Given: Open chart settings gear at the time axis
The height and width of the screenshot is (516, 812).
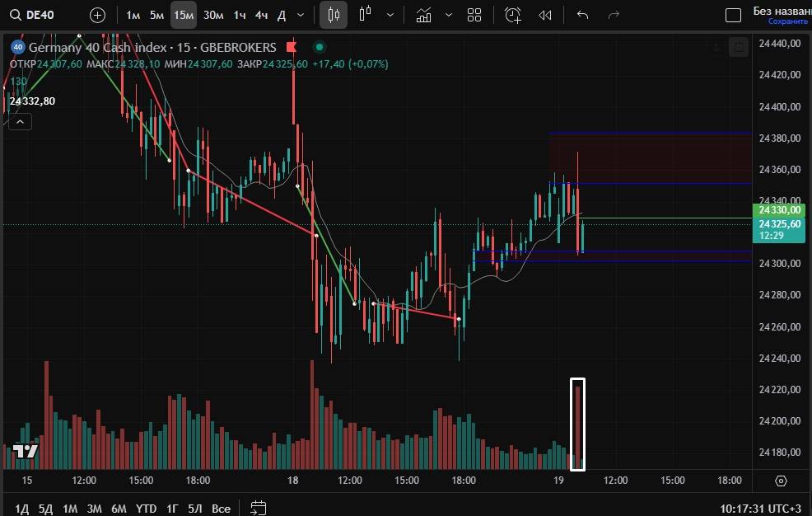Looking at the screenshot, I should coord(782,481).
